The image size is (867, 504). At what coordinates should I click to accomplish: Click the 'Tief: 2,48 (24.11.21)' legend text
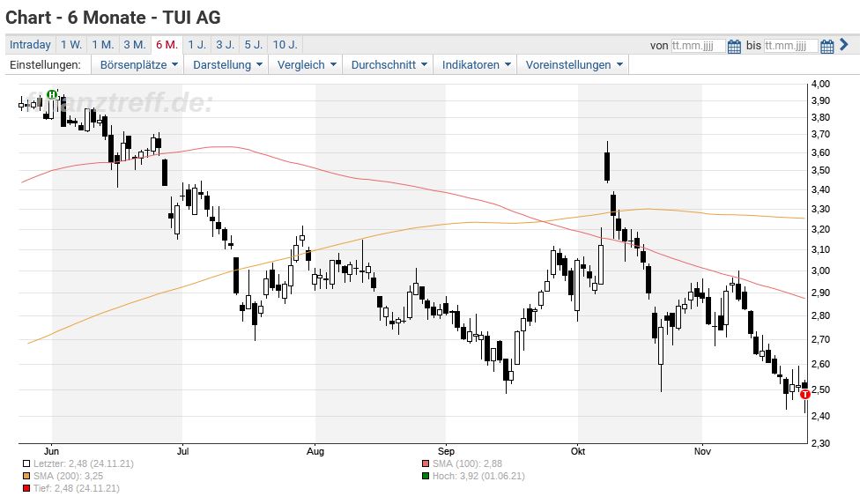pos(77,488)
